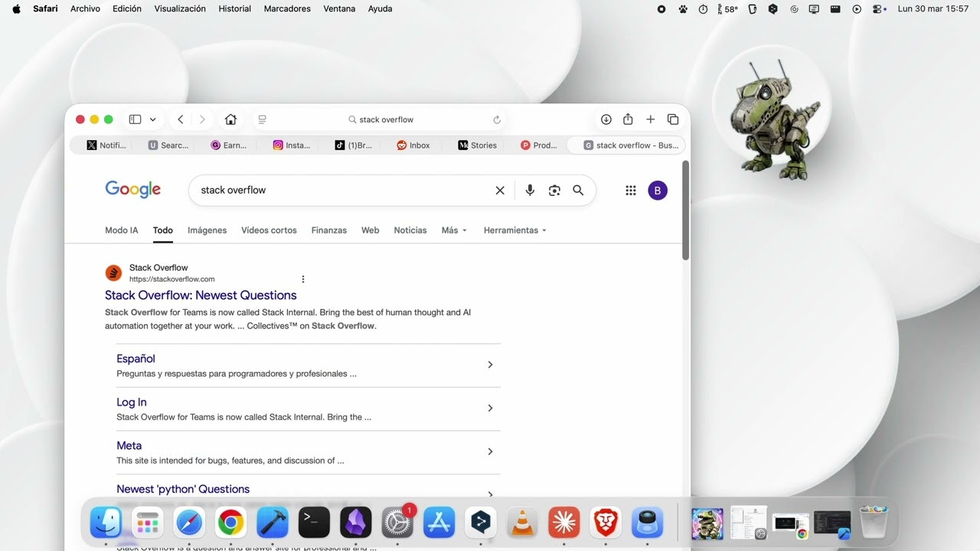
Task: Launch Finder from the Dock
Action: tap(106, 523)
